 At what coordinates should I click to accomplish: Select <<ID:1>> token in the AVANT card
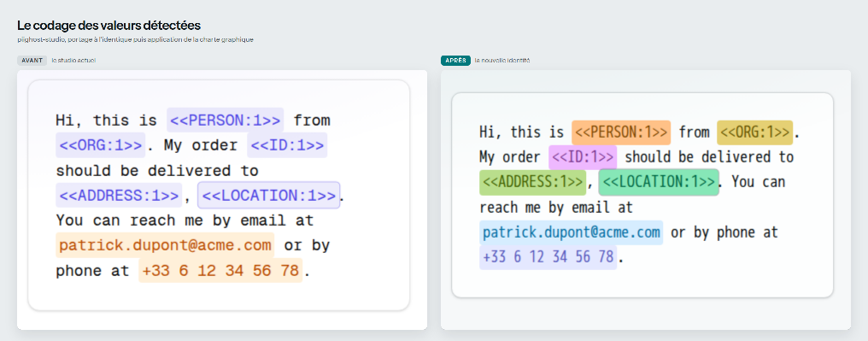pos(287,145)
